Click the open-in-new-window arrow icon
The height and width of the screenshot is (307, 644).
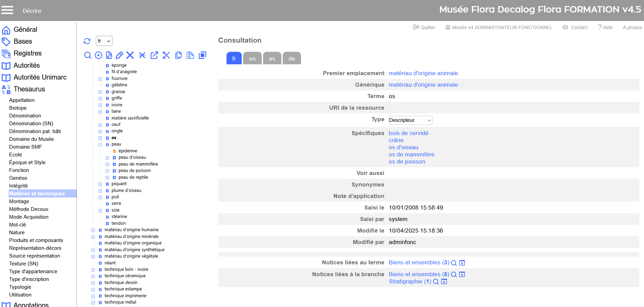tap(154, 55)
